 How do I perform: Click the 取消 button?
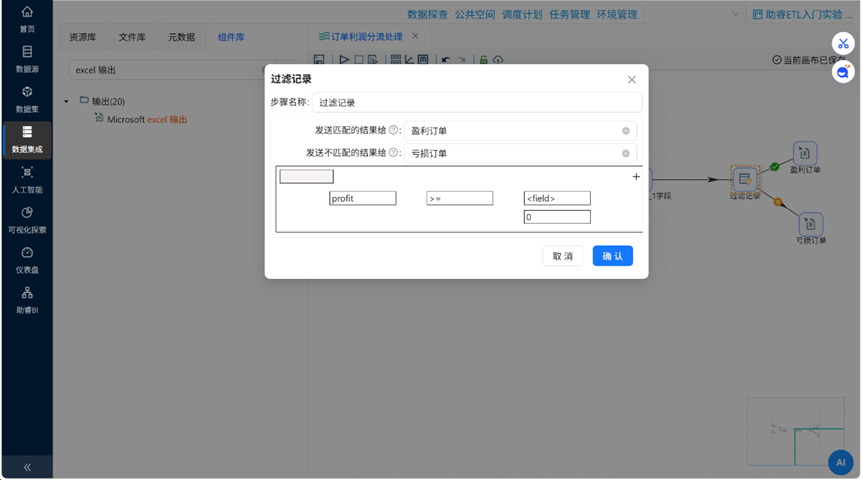(x=562, y=256)
